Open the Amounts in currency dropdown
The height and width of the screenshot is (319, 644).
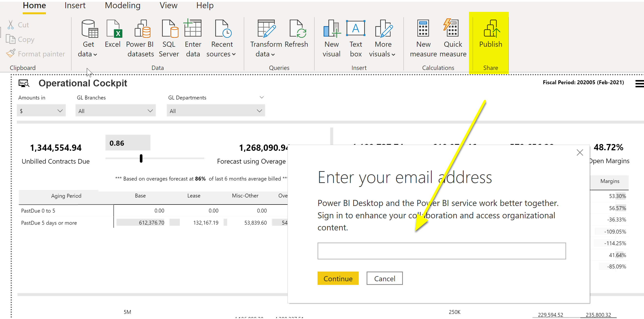pos(41,111)
